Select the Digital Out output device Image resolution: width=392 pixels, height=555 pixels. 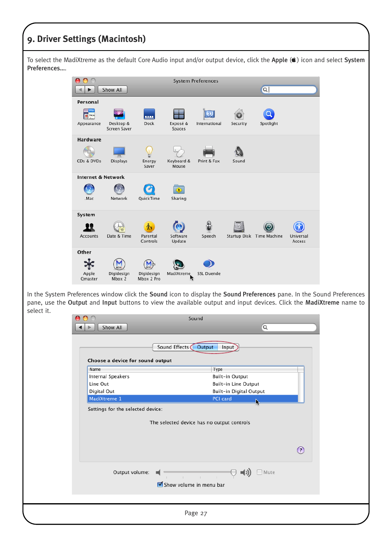tap(193, 391)
